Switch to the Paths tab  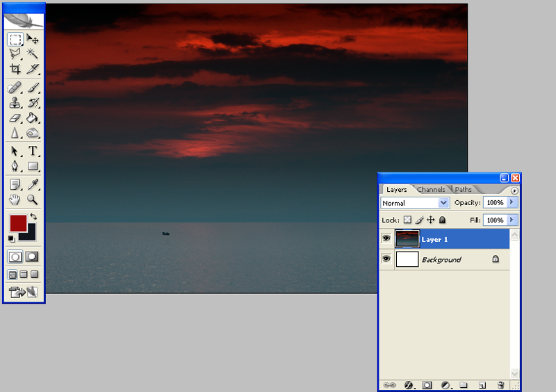point(463,190)
